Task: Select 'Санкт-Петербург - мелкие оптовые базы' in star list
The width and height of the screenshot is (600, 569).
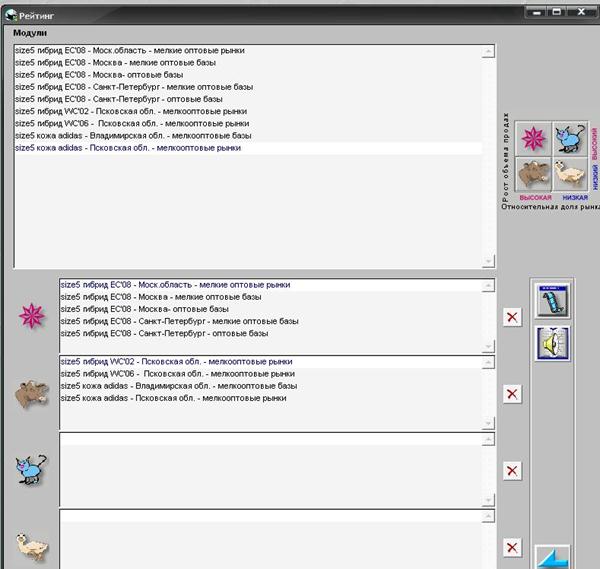Action: 271,321
